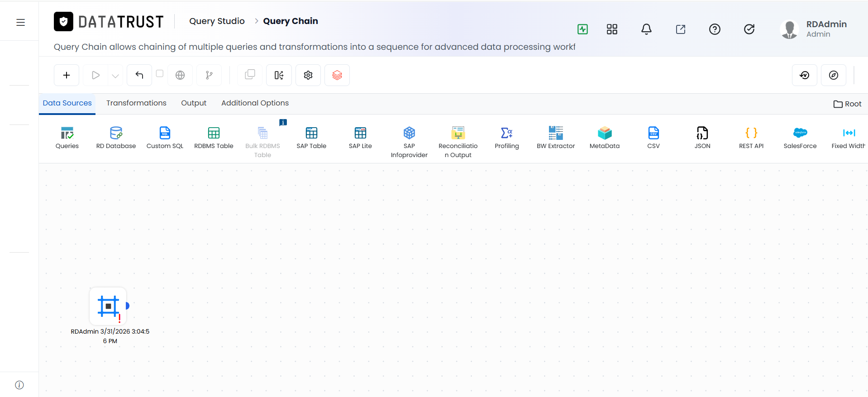Select the CSV source
The height and width of the screenshot is (397, 868).
pyautogui.click(x=653, y=138)
